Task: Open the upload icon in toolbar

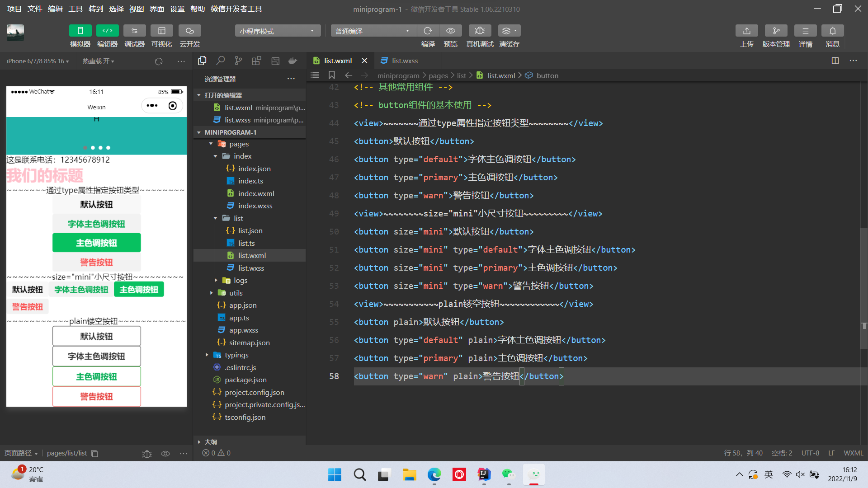Action: pos(746,31)
